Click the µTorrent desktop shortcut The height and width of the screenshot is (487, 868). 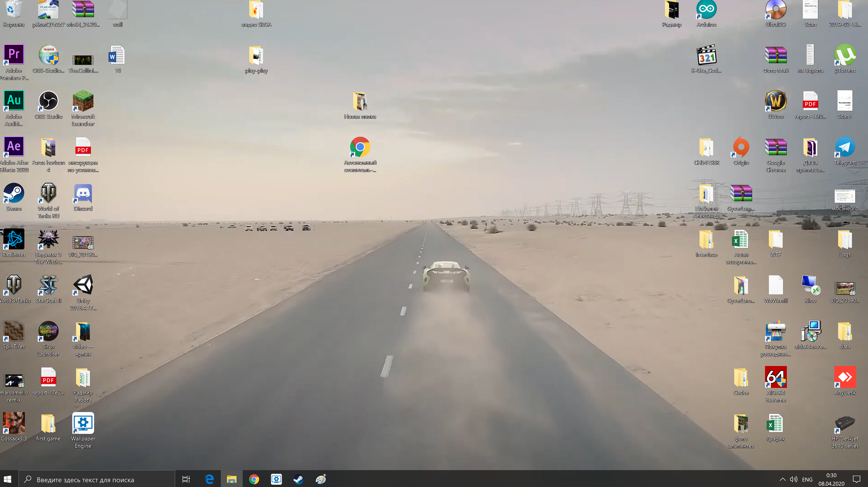tap(845, 55)
